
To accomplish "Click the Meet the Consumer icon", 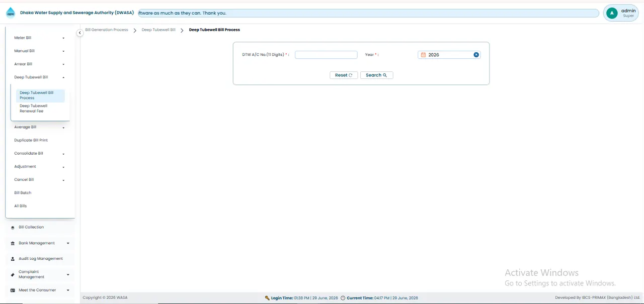I will (x=13, y=290).
